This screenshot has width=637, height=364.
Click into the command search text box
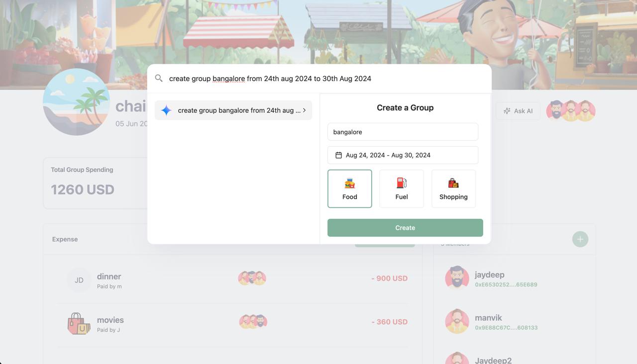coord(326,79)
